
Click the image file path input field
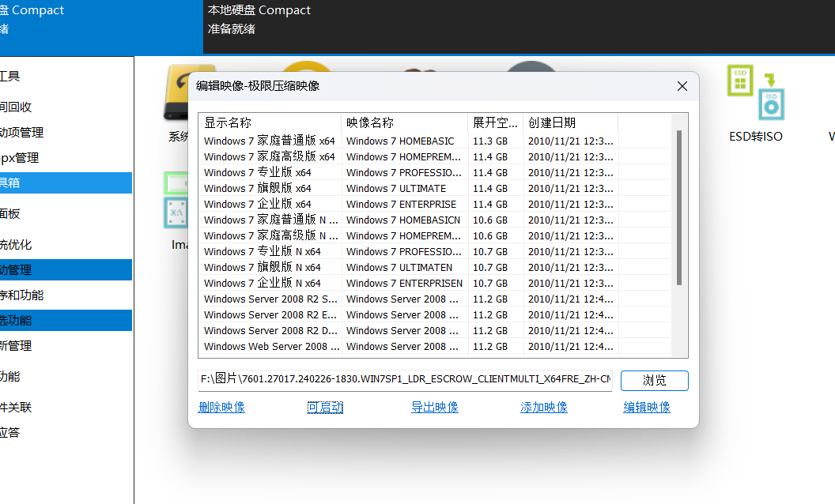pyautogui.click(x=406, y=380)
